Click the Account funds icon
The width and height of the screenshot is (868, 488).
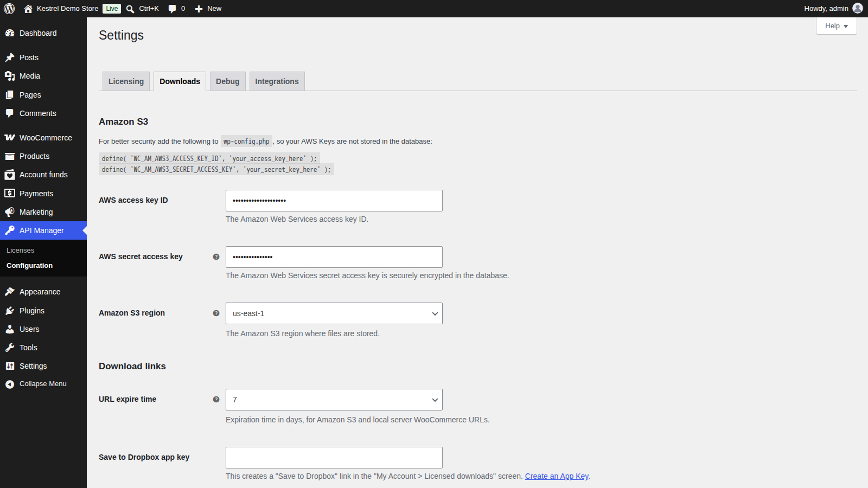pos(10,175)
